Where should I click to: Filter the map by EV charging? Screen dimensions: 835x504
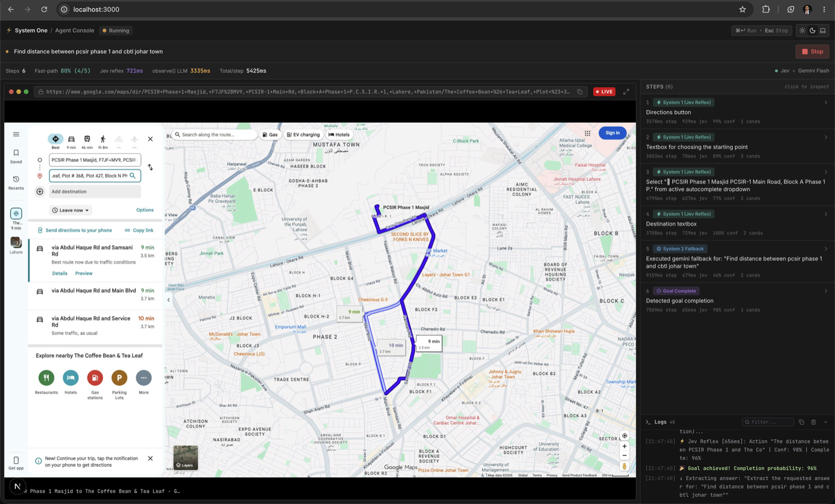pos(303,135)
